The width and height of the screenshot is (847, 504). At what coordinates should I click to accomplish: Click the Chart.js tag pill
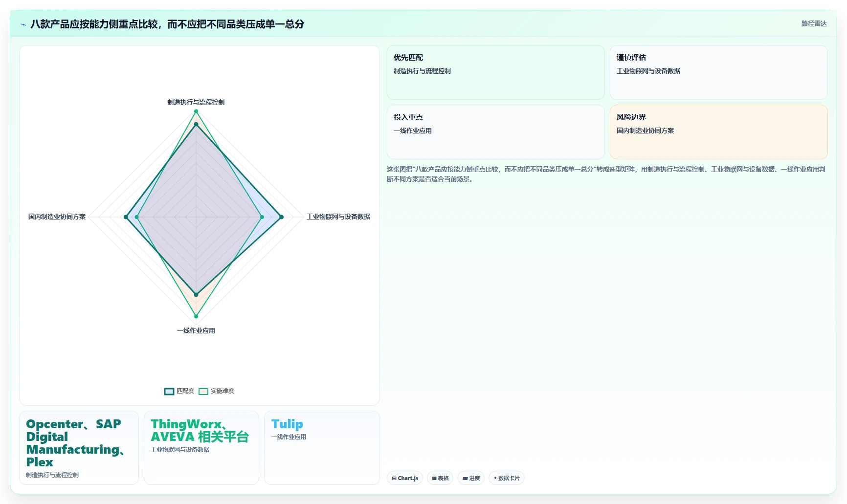pos(405,478)
